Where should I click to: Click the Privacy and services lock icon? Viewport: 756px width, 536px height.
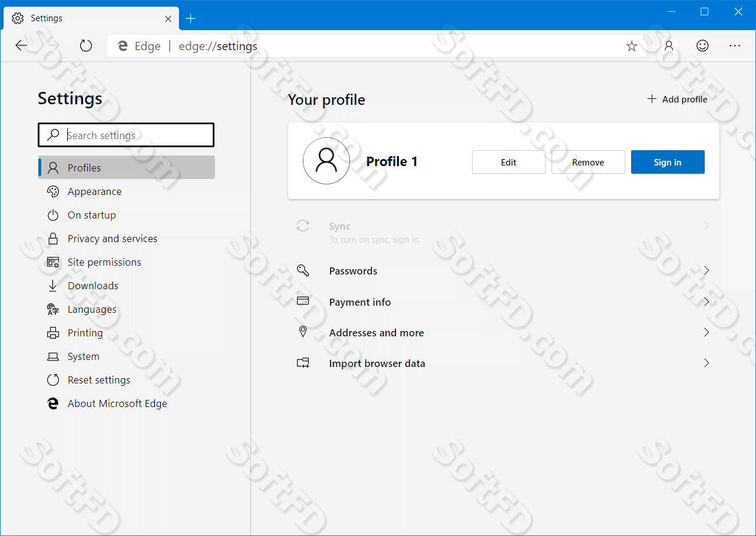tap(53, 239)
